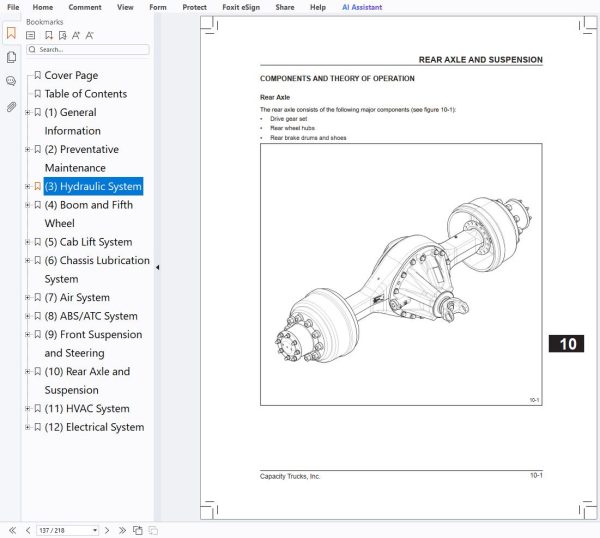Expand the (11) HVAC System bookmark
The width and height of the screenshot is (600, 538).
click(x=28, y=409)
